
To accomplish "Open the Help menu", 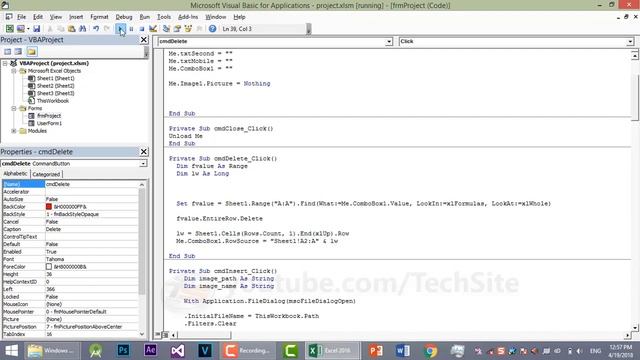I will click(239, 17).
